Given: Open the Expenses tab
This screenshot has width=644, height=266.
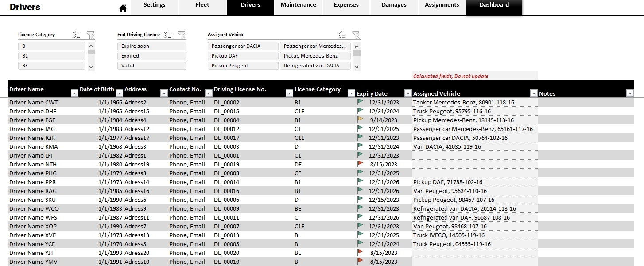Looking at the screenshot, I should click(x=346, y=7).
